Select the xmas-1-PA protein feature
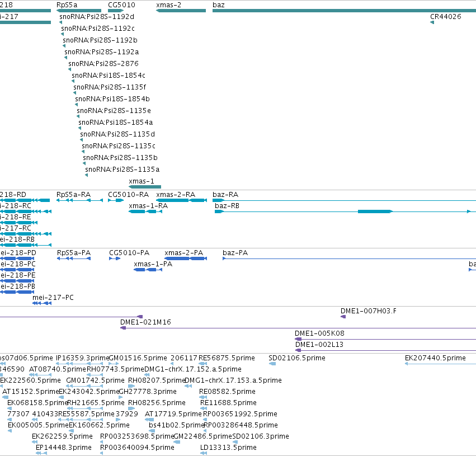 [x=148, y=270]
